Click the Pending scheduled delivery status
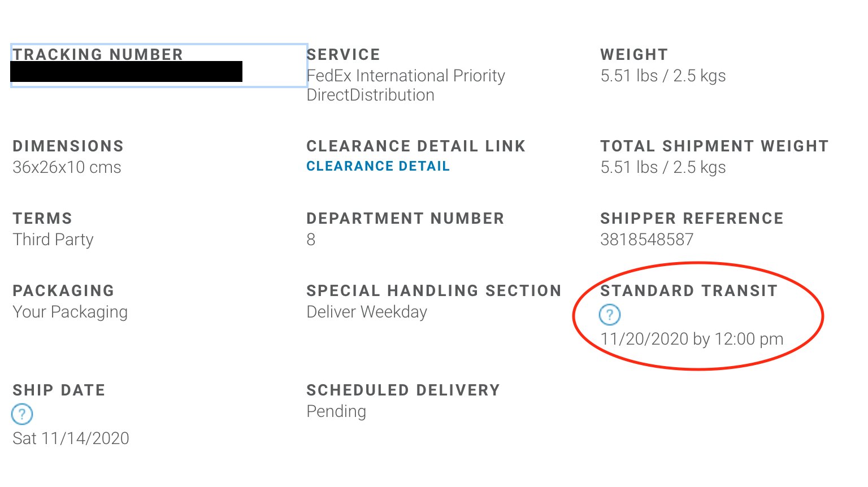This screenshot has height=487, width=868. tap(336, 411)
